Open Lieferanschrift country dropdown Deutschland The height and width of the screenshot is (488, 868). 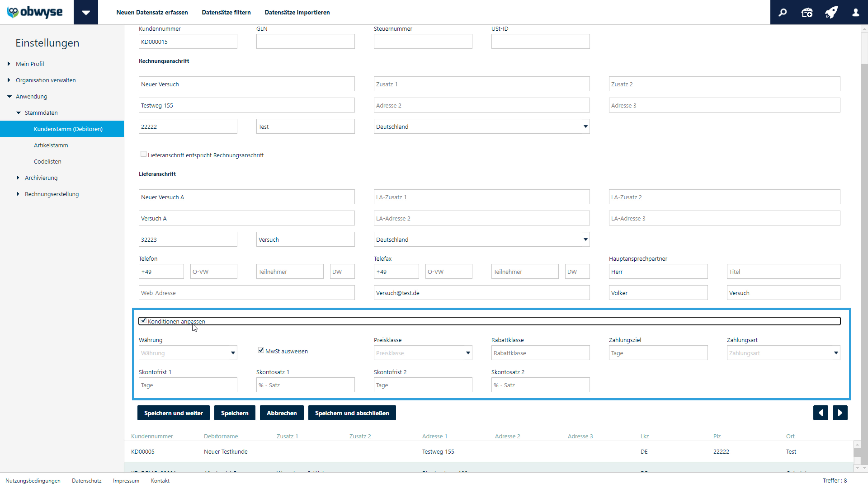481,239
